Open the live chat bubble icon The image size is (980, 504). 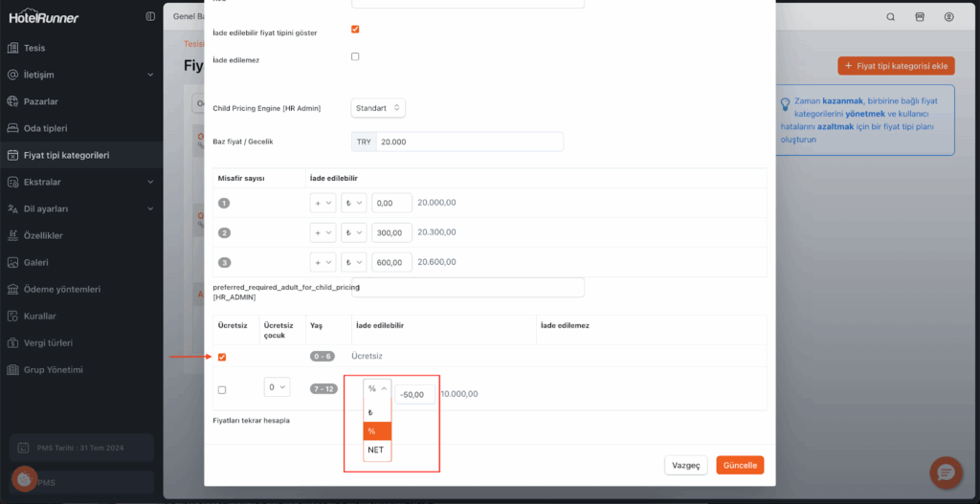coord(946,472)
